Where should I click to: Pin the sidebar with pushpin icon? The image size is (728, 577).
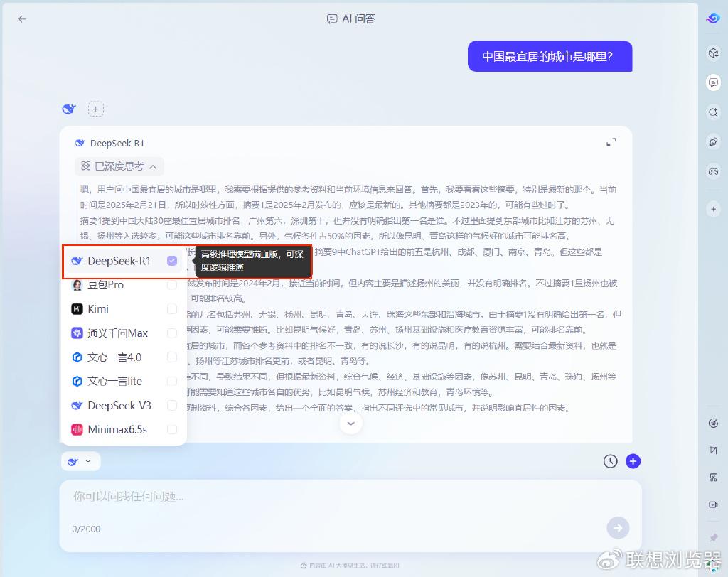[x=714, y=537]
